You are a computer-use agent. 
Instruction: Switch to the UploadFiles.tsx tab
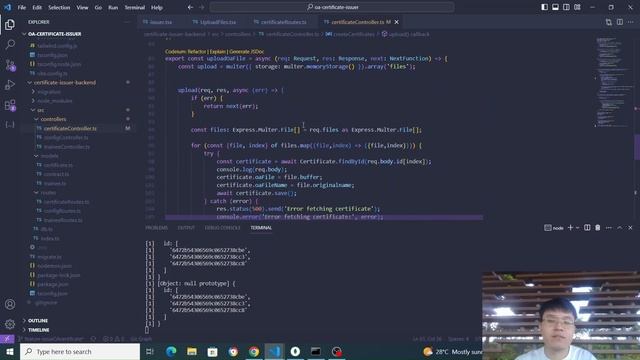point(214,22)
